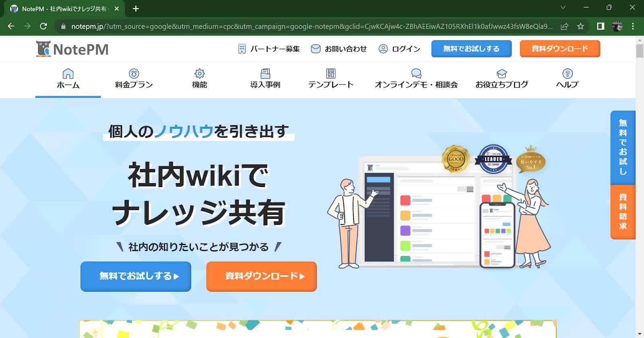Screen dimensions: 644x338
Task: Click header 資料ダウンロード button
Action: (560, 49)
